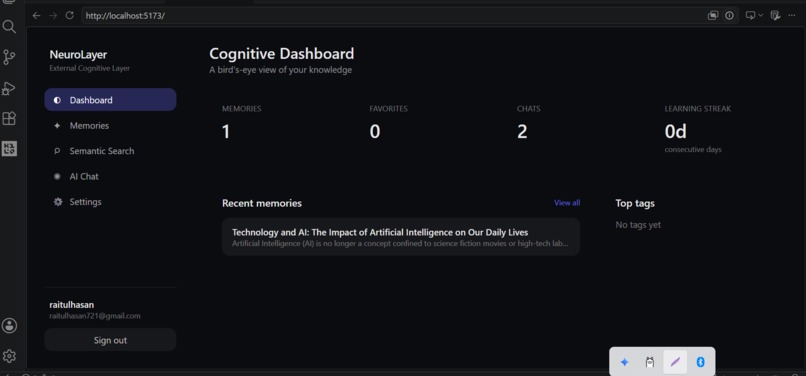Click the circled info icon in address bar
806x376 pixels.
click(x=729, y=15)
